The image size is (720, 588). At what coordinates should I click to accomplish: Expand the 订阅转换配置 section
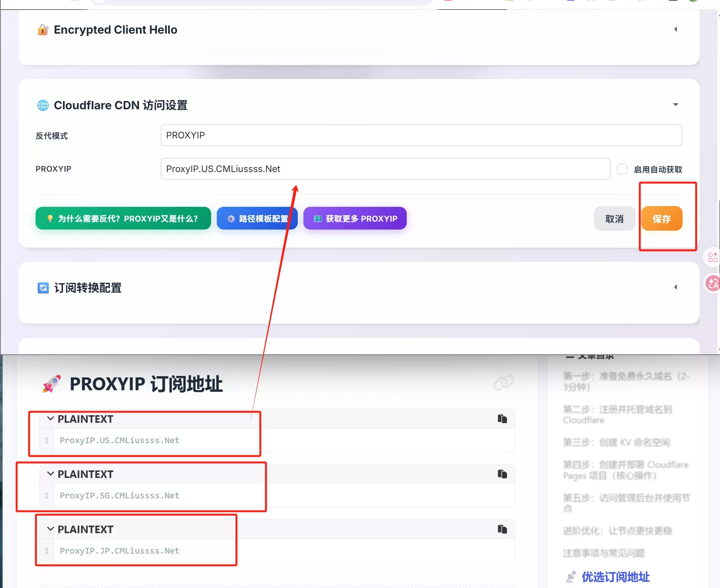pos(675,287)
